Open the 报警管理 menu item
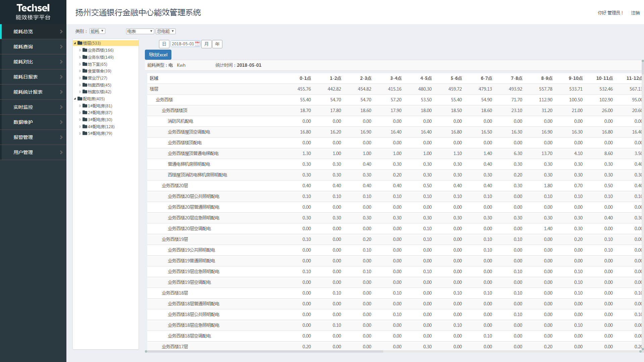644x362 pixels. (x=23, y=137)
